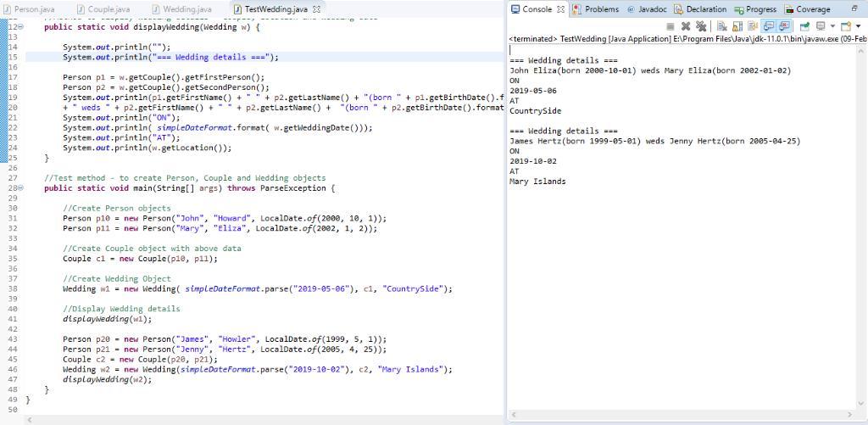Collapse the displayWedding method fold at line 12
The height and width of the screenshot is (425, 868).
pyautogui.click(x=21, y=26)
